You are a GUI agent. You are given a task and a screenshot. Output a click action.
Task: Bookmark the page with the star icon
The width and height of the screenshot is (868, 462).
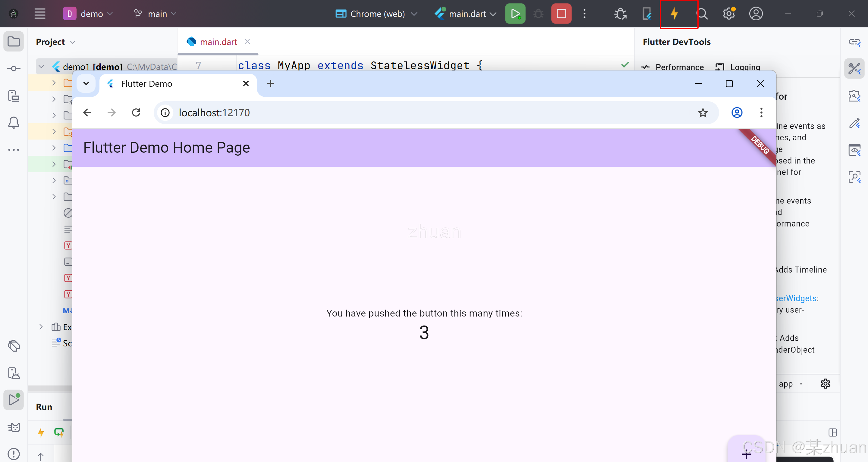703,112
